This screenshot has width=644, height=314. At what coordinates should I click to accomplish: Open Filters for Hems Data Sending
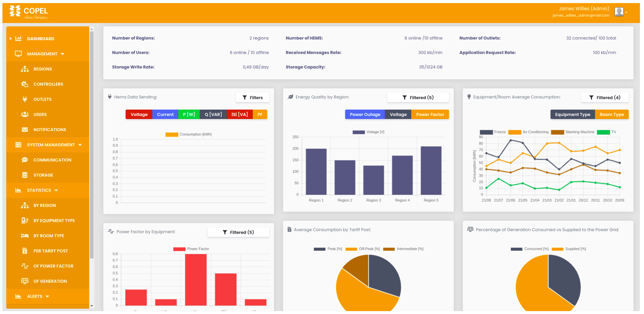click(x=252, y=98)
